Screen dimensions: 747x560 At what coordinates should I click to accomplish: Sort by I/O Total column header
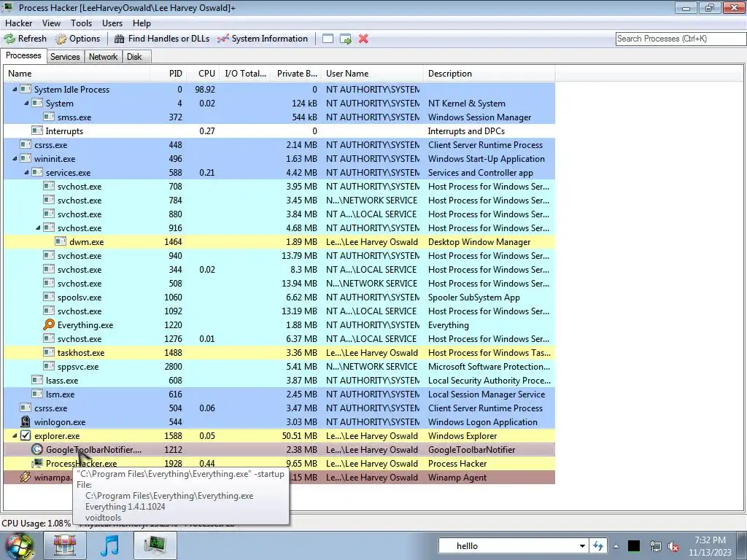(x=245, y=74)
